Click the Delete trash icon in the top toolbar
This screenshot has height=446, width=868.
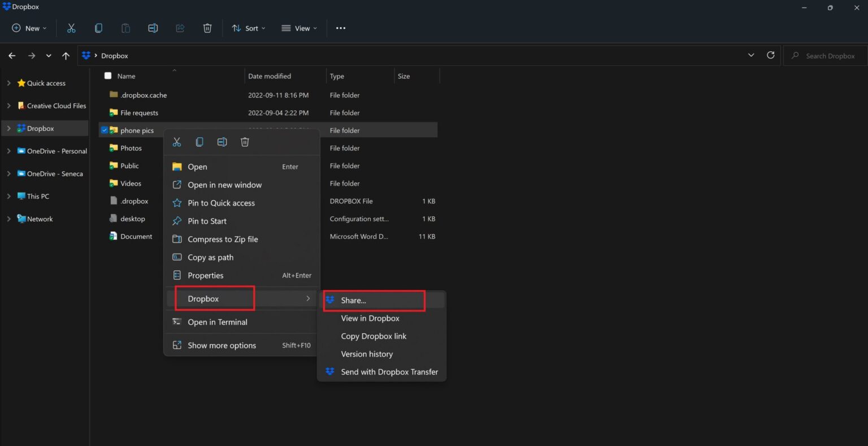(x=207, y=28)
